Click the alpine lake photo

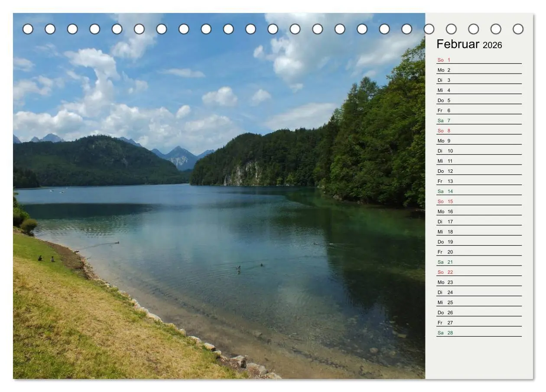coord(219,196)
